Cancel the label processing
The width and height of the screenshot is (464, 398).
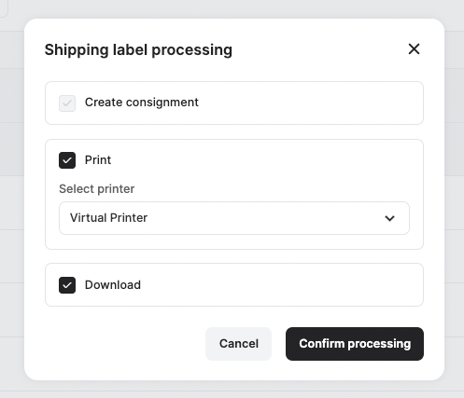coord(238,344)
